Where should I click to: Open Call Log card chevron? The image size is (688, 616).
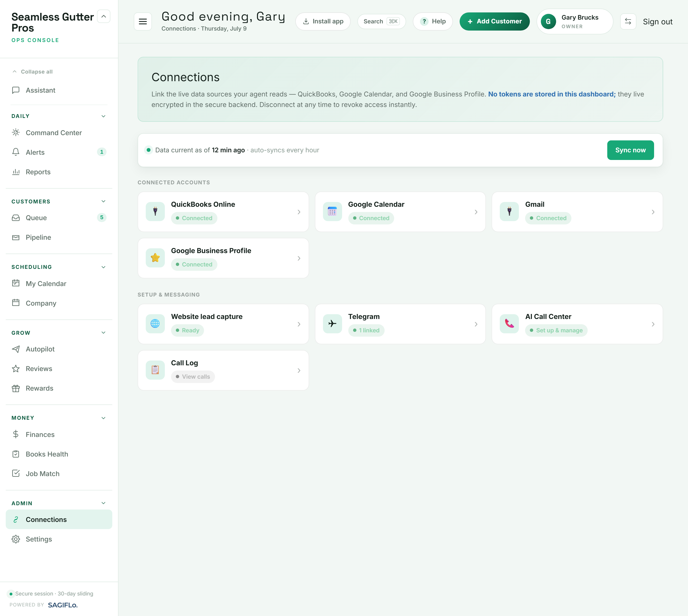click(x=299, y=371)
